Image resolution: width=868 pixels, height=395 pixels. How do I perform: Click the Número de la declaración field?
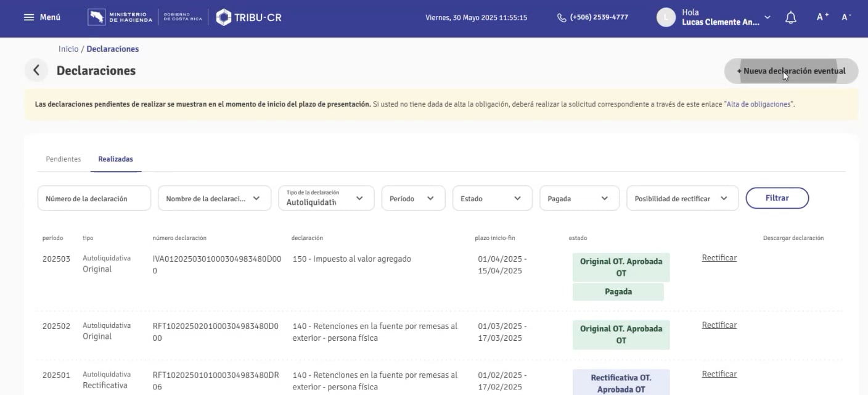pyautogui.click(x=94, y=197)
